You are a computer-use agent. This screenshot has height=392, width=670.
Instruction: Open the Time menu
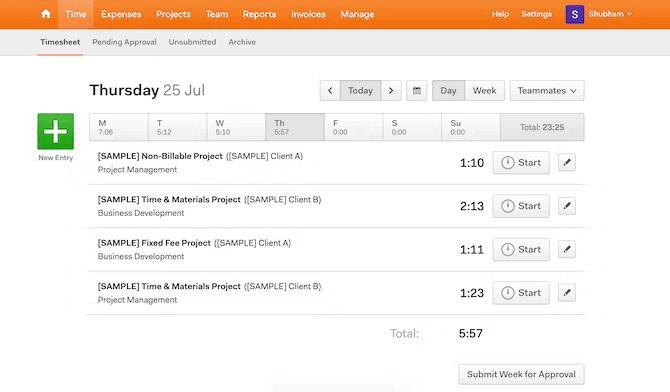tap(76, 14)
